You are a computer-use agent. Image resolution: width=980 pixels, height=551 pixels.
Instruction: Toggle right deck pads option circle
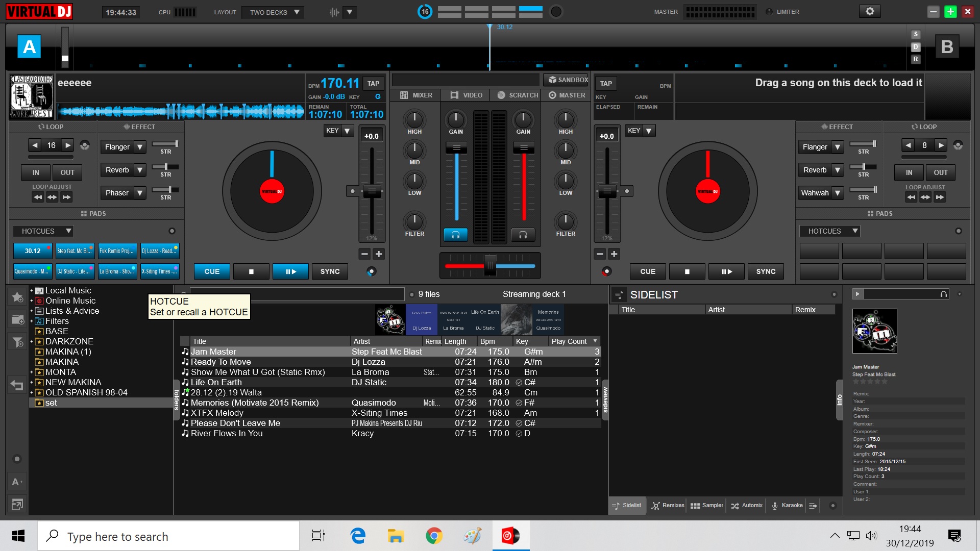click(x=959, y=231)
